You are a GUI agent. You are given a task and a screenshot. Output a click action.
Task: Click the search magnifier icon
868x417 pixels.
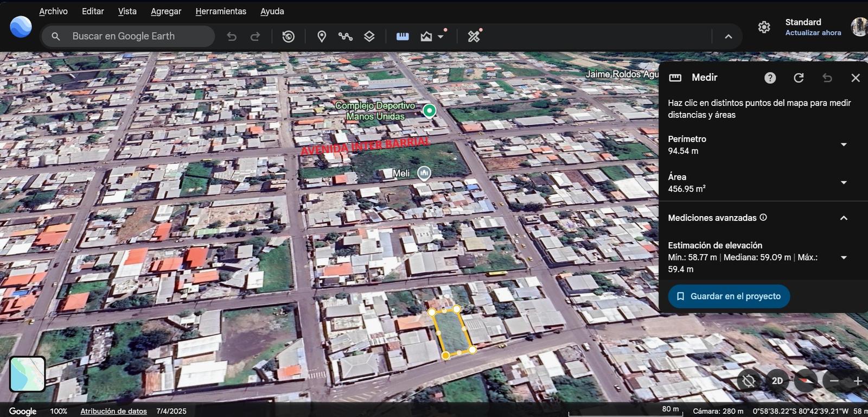coord(55,36)
